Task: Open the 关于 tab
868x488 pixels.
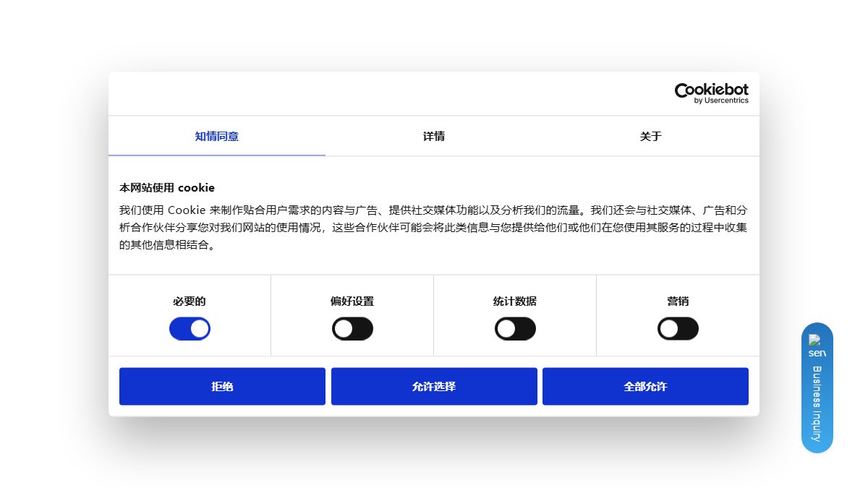Action: (x=651, y=136)
